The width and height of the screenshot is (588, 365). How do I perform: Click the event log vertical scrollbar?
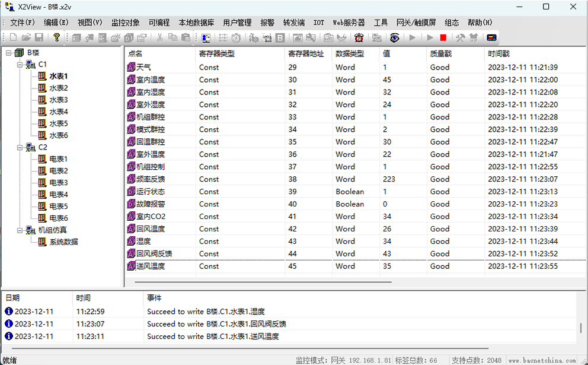(581, 328)
